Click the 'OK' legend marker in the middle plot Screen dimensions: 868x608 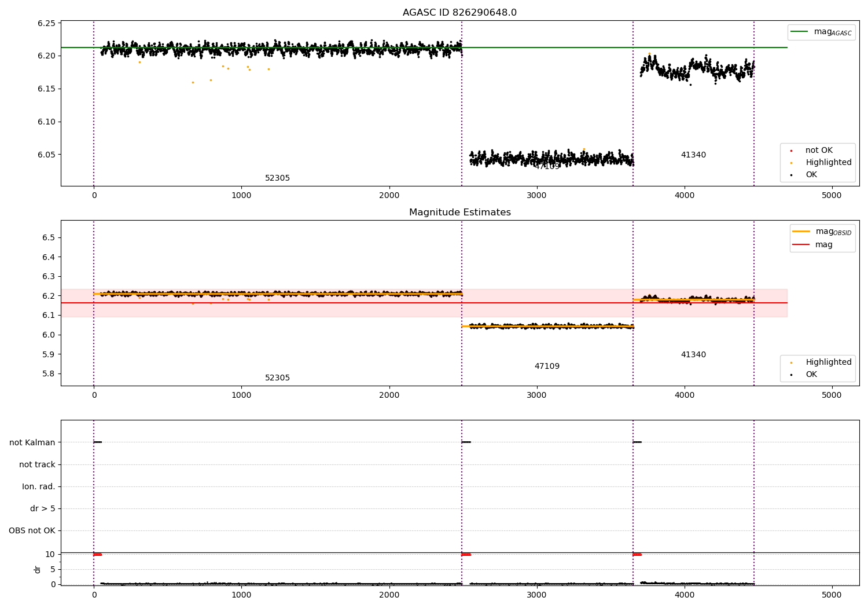coord(791,375)
